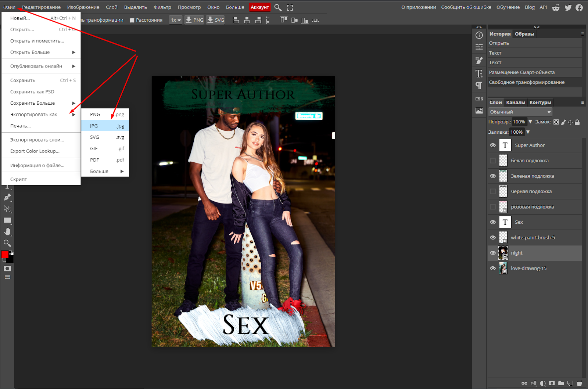
Task: Click the PNG quick export button
Action: (x=194, y=20)
